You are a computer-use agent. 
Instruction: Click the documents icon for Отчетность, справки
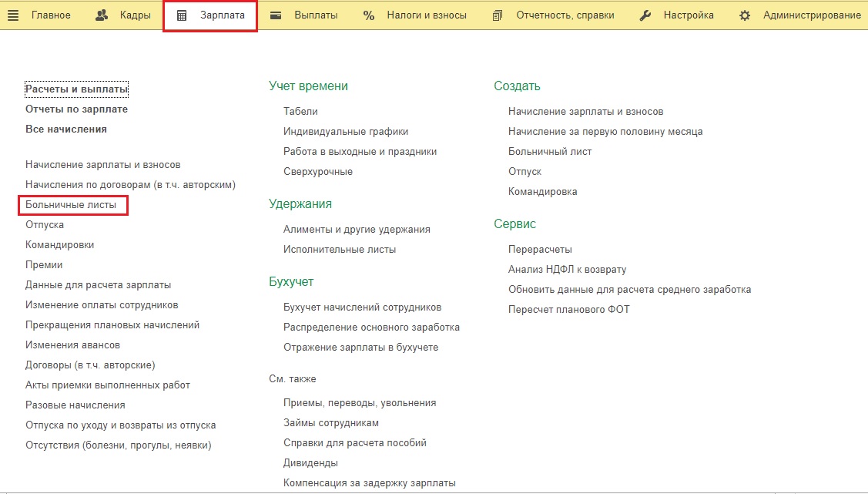click(x=498, y=15)
